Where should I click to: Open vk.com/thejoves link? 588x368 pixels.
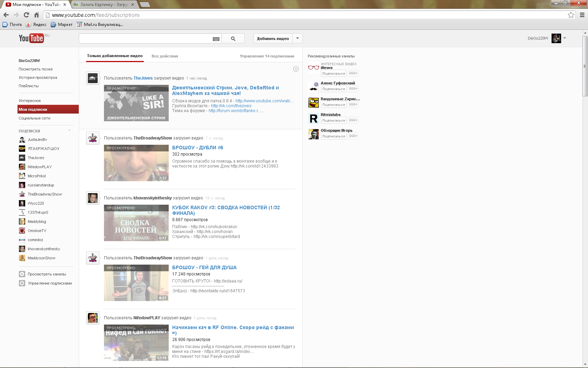tap(231, 106)
